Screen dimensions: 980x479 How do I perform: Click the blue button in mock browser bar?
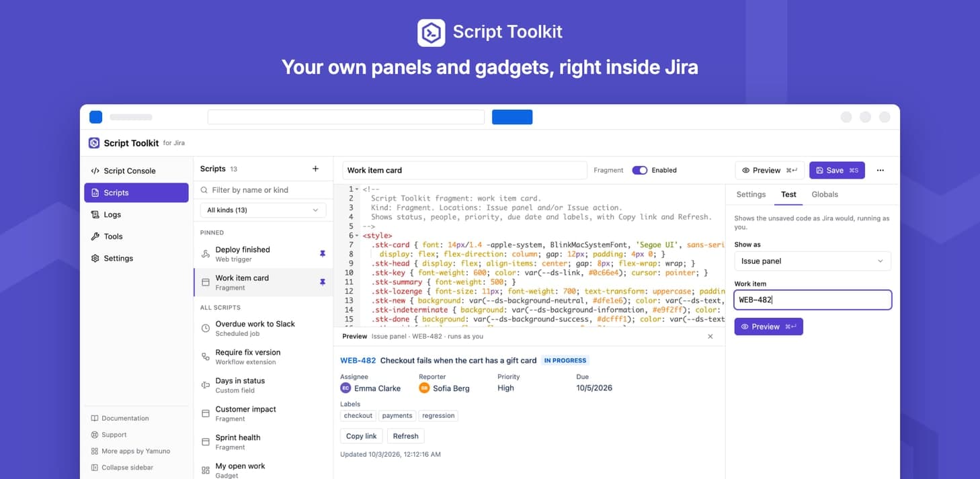click(512, 117)
